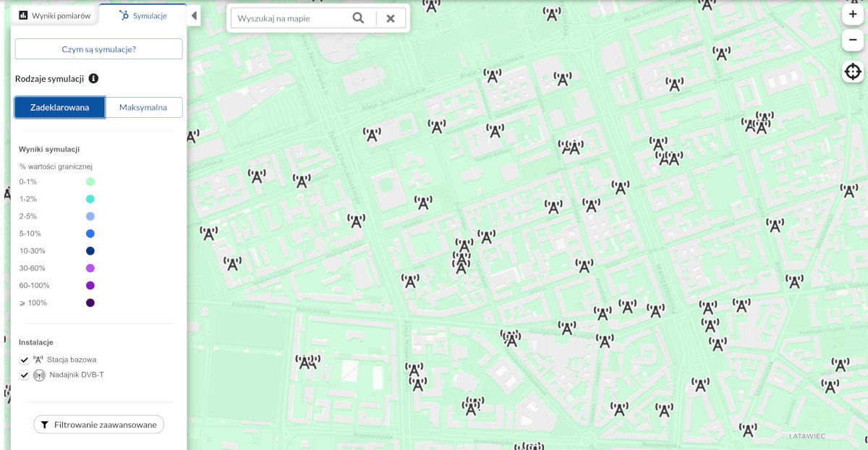
Task: Focus the Wyszukaj na mapie search field
Action: [289, 18]
